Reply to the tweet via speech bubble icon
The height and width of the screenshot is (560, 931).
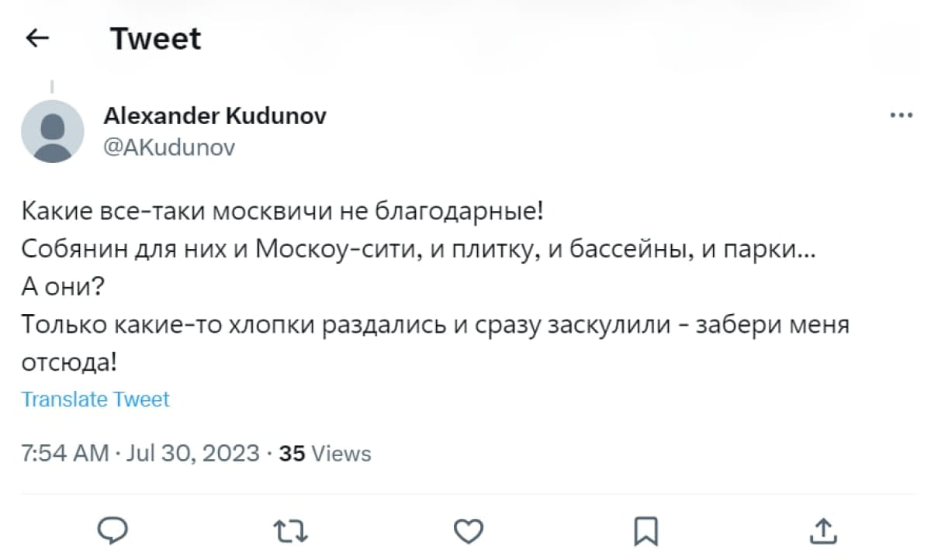click(113, 531)
